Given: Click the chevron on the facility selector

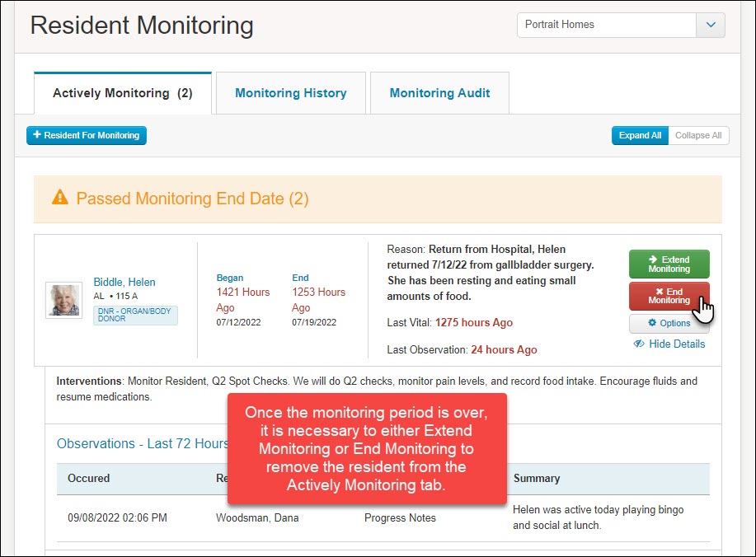Looking at the screenshot, I should click(x=711, y=25).
